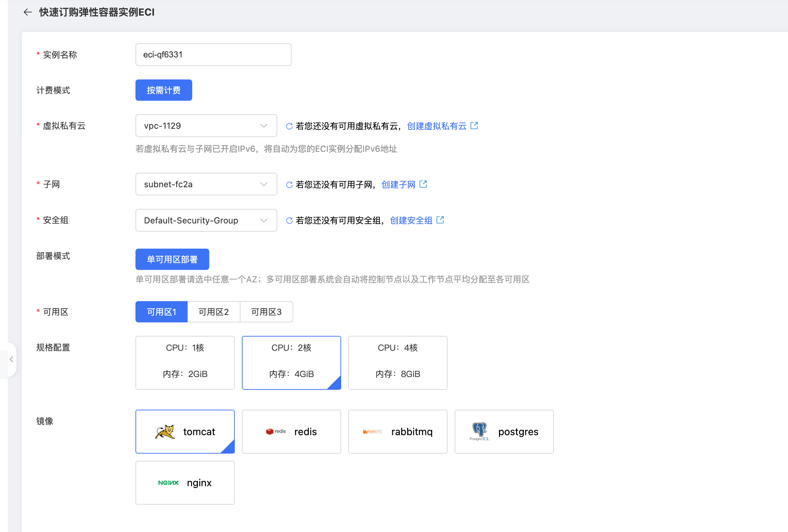Open the Default-Security-Group dropdown
This screenshot has width=788, height=532.
tap(206, 220)
